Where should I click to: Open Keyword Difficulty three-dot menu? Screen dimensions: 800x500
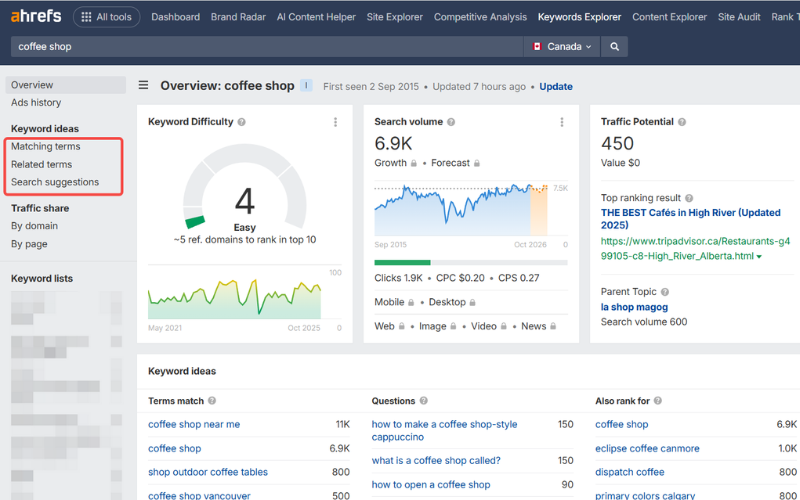[335, 122]
